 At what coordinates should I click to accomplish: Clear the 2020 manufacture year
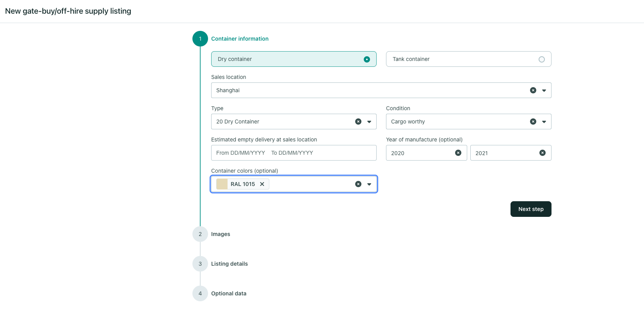(x=458, y=153)
